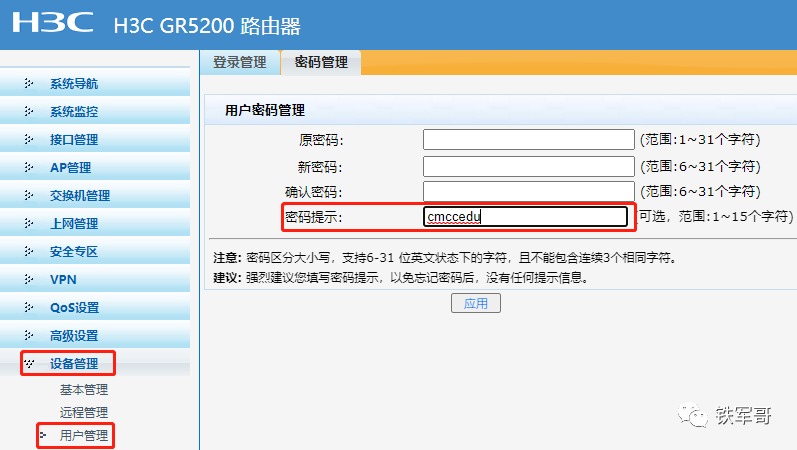The width and height of the screenshot is (797, 450).
Task: Open AP管理 in the sidebar
Action: [71, 168]
